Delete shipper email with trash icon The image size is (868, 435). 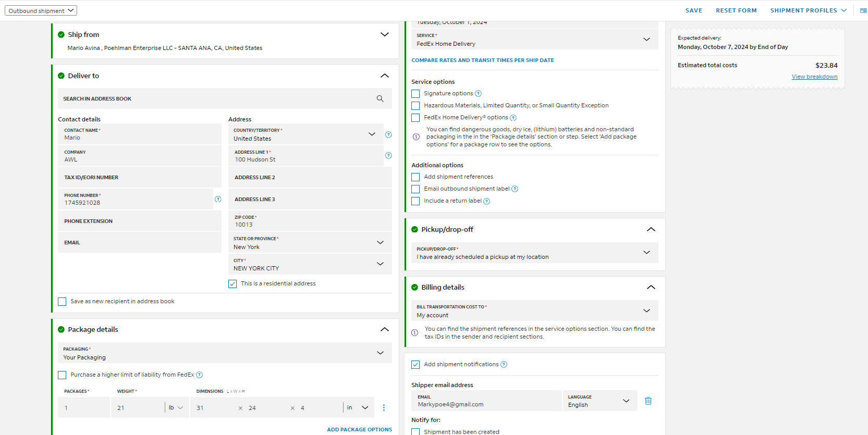coord(648,401)
